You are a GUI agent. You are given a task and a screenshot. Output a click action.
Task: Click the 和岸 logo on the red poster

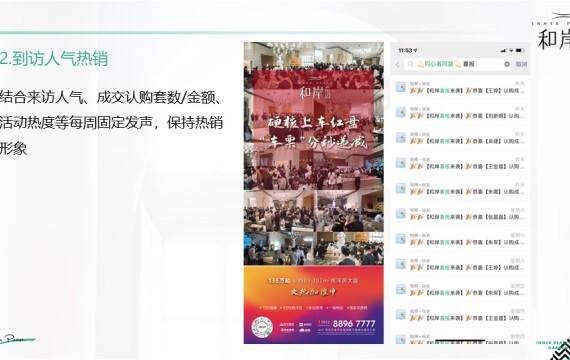click(x=314, y=91)
